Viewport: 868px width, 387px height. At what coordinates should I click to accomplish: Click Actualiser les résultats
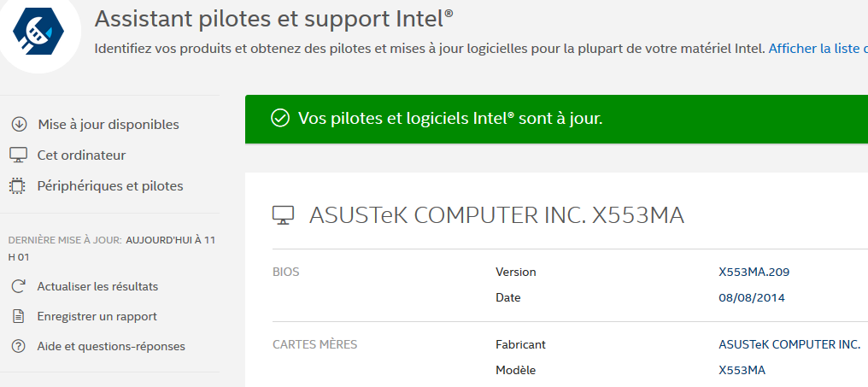coord(97,286)
